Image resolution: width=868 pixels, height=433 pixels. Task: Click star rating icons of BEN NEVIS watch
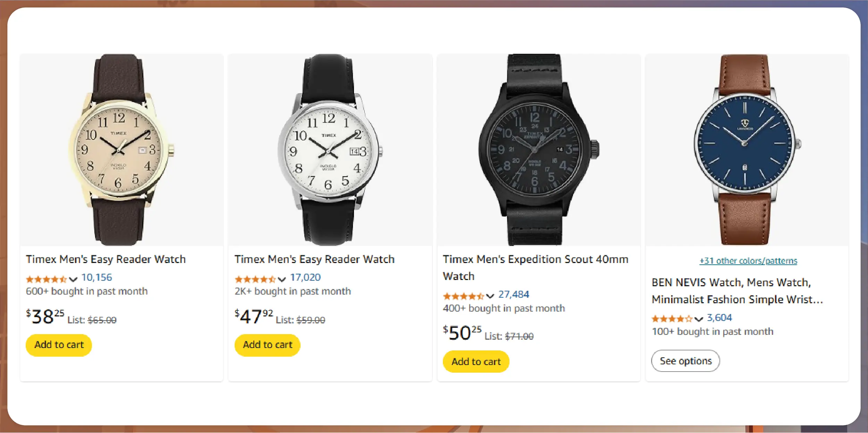671,319
